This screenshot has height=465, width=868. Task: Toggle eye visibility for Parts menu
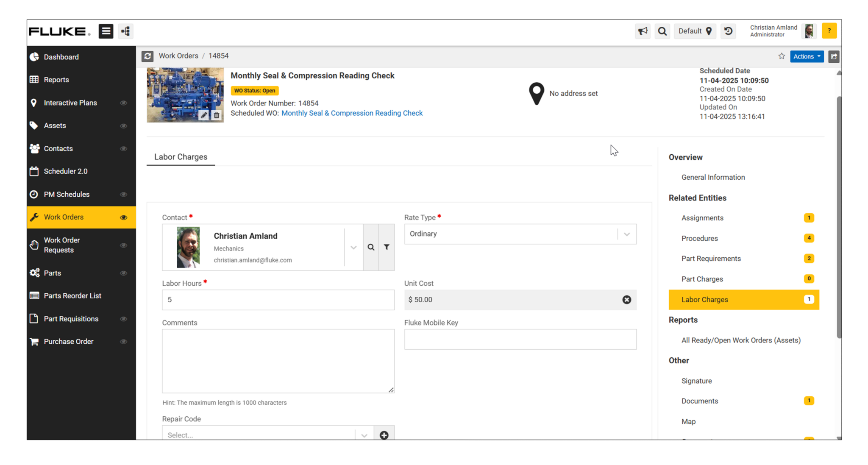pyautogui.click(x=123, y=273)
